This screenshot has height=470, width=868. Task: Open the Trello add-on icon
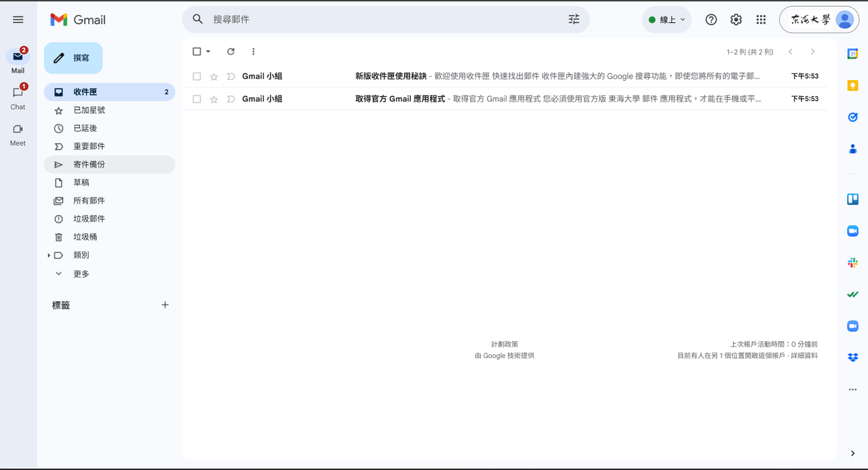point(852,199)
